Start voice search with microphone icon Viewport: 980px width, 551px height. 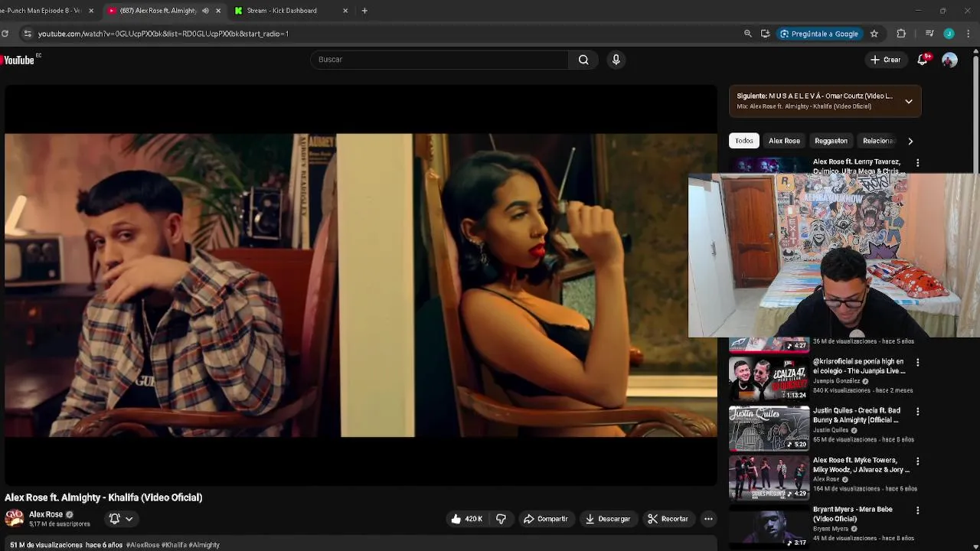[x=616, y=60]
